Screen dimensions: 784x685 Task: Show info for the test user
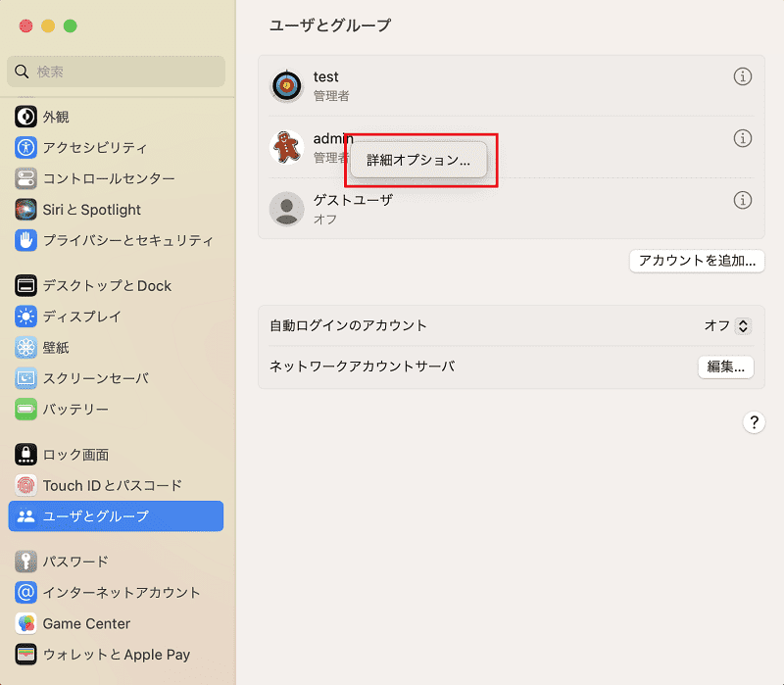pyautogui.click(x=743, y=76)
